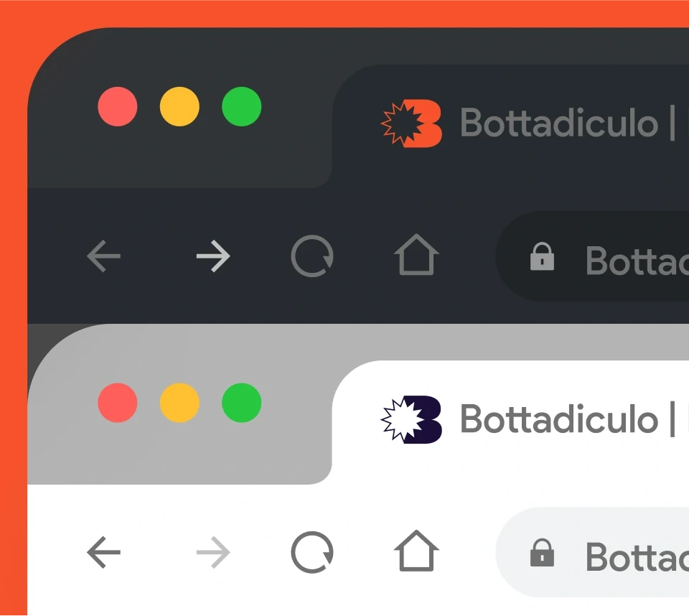The width and height of the screenshot is (689, 616).
Task: Click the navy B favicon in light tab
Action: tap(411, 419)
